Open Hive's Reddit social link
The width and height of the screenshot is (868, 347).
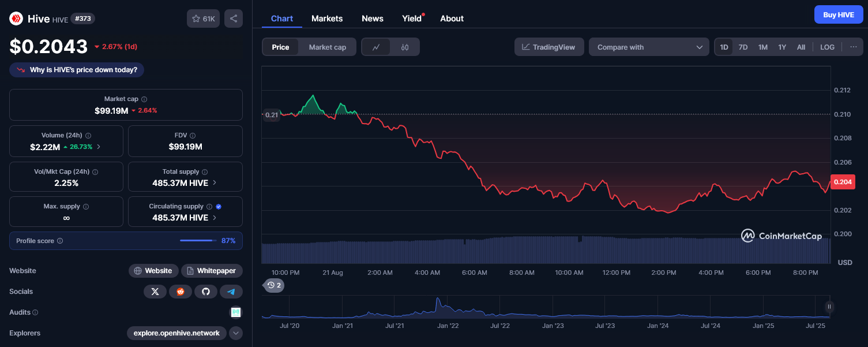[x=181, y=292]
